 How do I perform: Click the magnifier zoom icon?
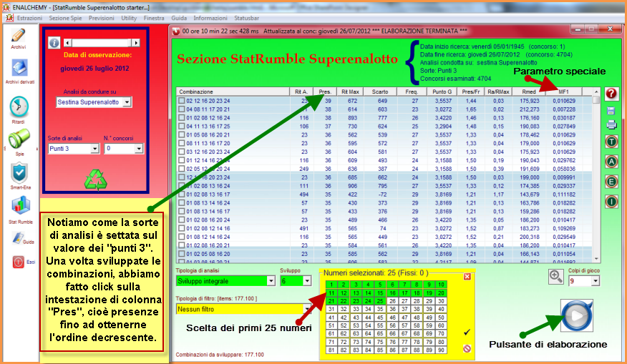pyautogui.click(x=556, y=276)
